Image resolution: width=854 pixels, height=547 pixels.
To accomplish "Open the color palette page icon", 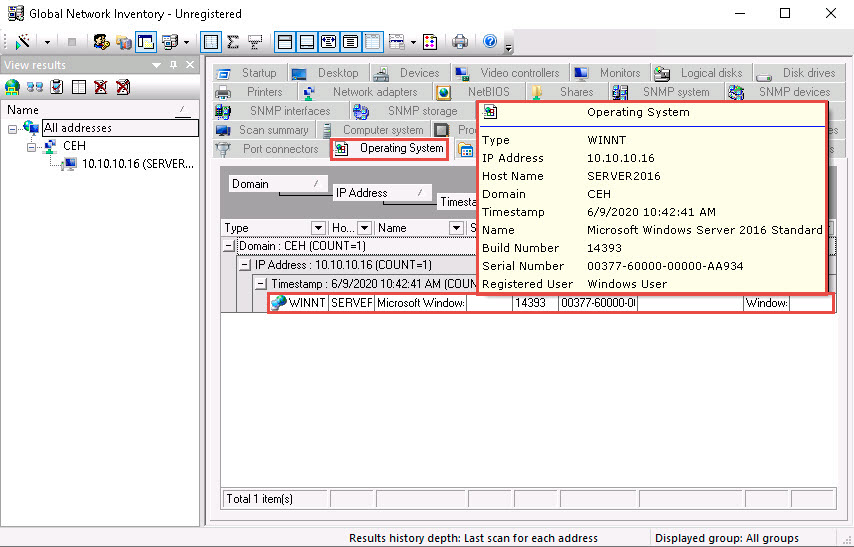I will click(430, 41).
